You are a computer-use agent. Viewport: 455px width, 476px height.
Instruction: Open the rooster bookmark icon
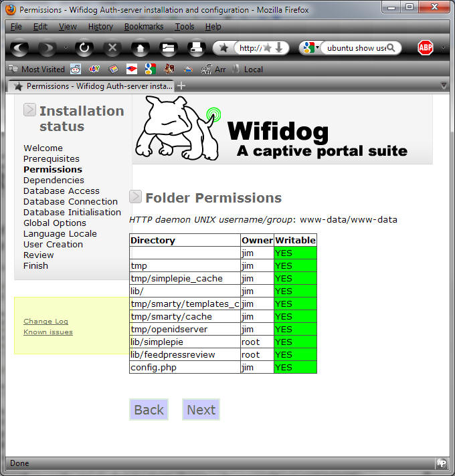coord(169,70)
